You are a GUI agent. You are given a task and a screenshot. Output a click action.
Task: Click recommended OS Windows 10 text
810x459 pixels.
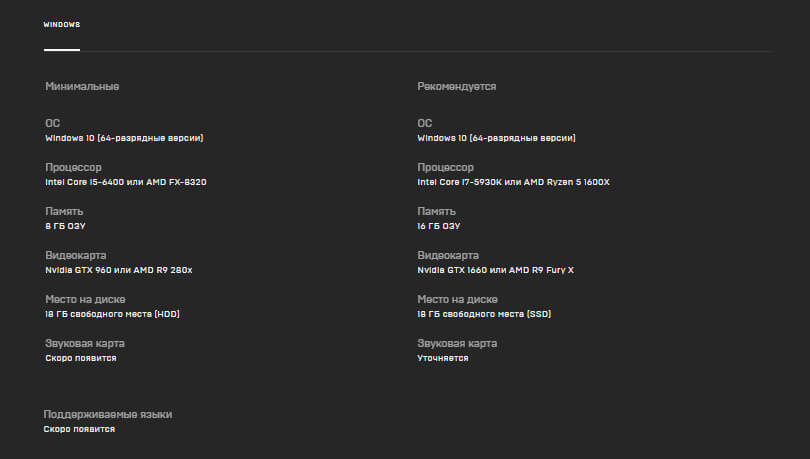(x=496, y=138)
